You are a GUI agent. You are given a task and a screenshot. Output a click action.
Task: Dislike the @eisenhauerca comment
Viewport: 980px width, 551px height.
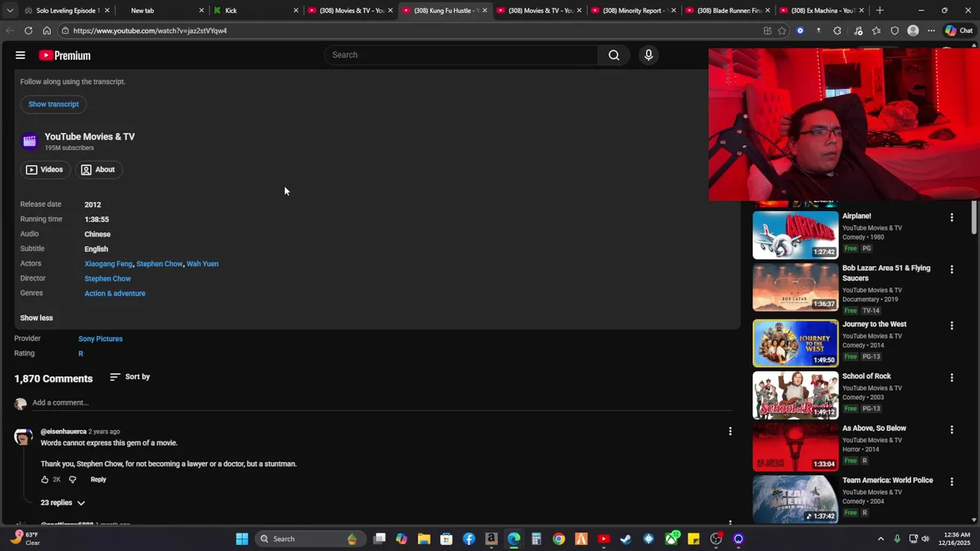tap(73, 480)
